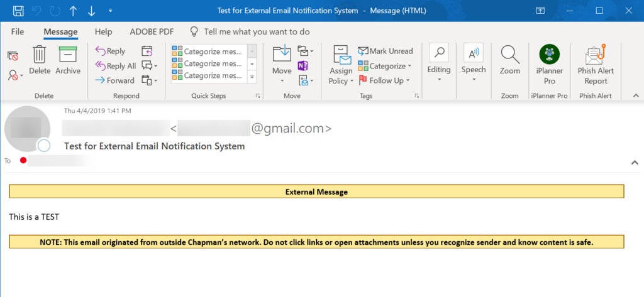Forward this message
This screenshot has width=644, height=297.
pos(114,80)
